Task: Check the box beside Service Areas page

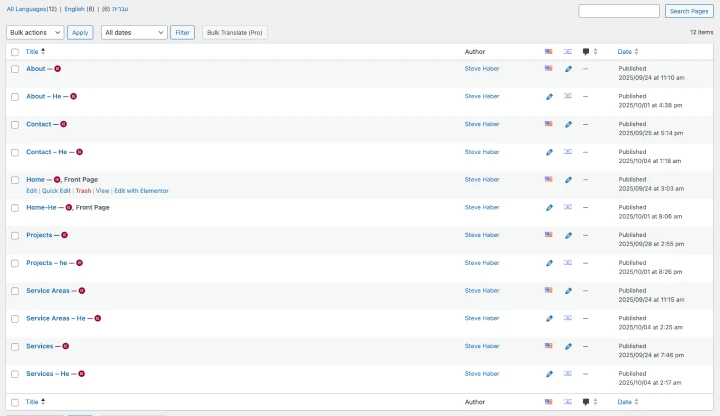Action: tap(15, 291)
